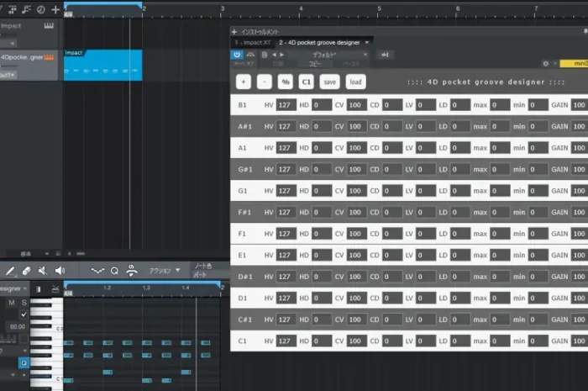Select the Mute tool in editor
This screenshot has height=391, width=588.
pyautogui.click(x=42, y=271)
